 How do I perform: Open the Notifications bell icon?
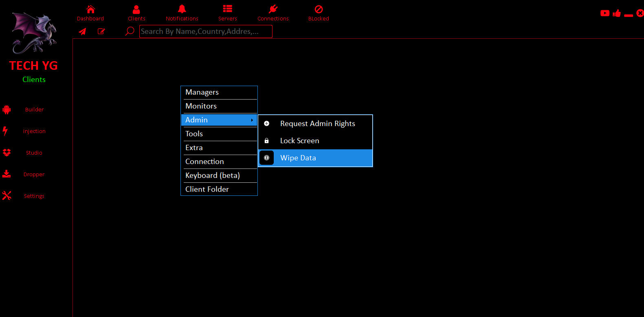(x=182, y=9)
